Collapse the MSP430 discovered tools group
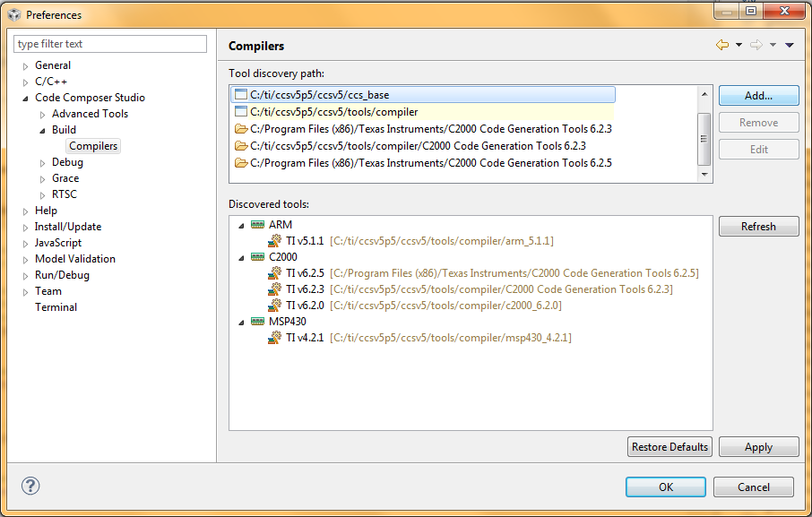Screen dimensions: 812x517 click(x=241, y=322)
